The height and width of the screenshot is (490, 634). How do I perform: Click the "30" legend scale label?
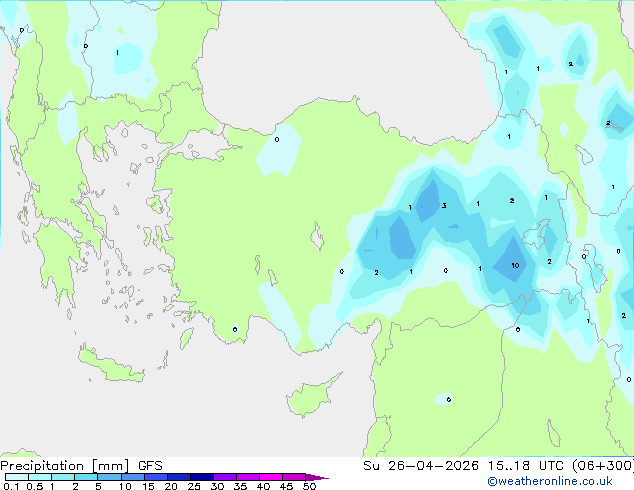(217, 486)
